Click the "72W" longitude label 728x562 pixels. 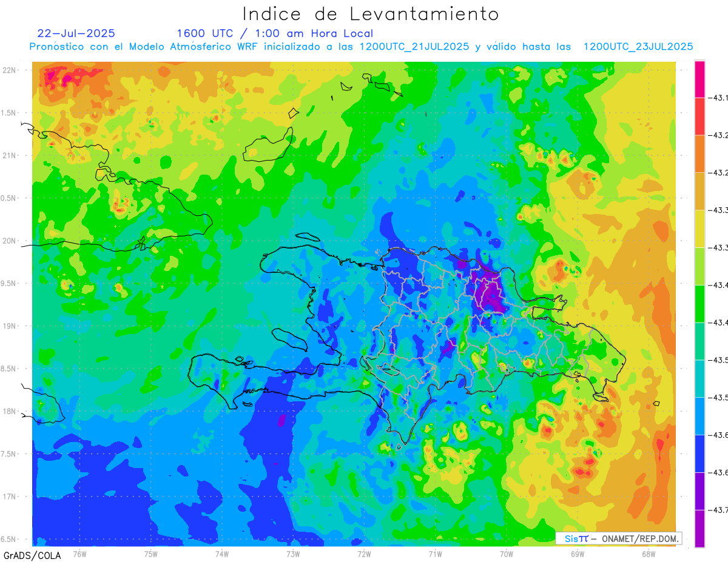(x=364, y=553)
